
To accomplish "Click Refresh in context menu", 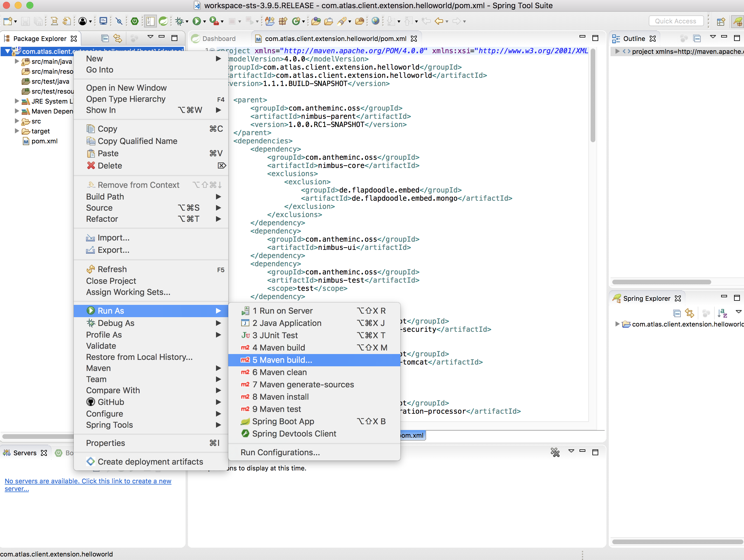I will coord(151,269).
